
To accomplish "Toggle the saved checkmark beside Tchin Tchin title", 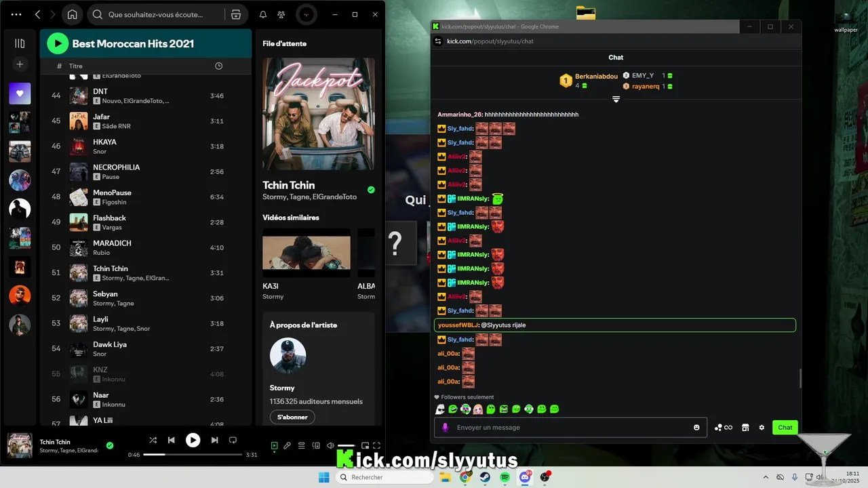I will [x=371, y=190].
